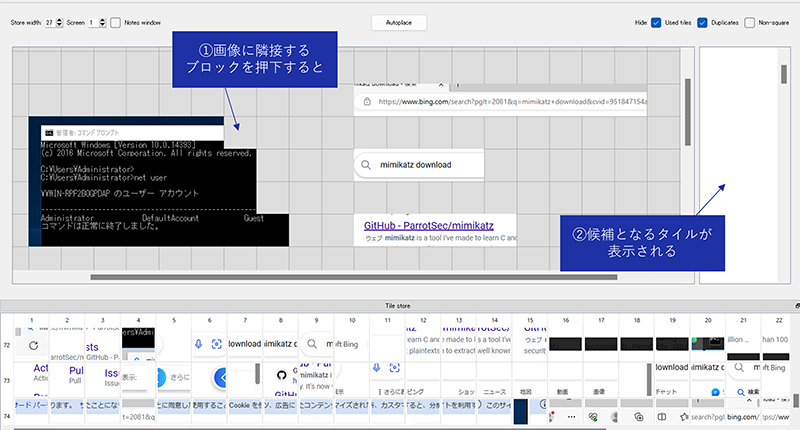Image resolution: width=800 pixels, height=430 pixels.
Task: Click the Autoplace button
Action: pos(398,22)
